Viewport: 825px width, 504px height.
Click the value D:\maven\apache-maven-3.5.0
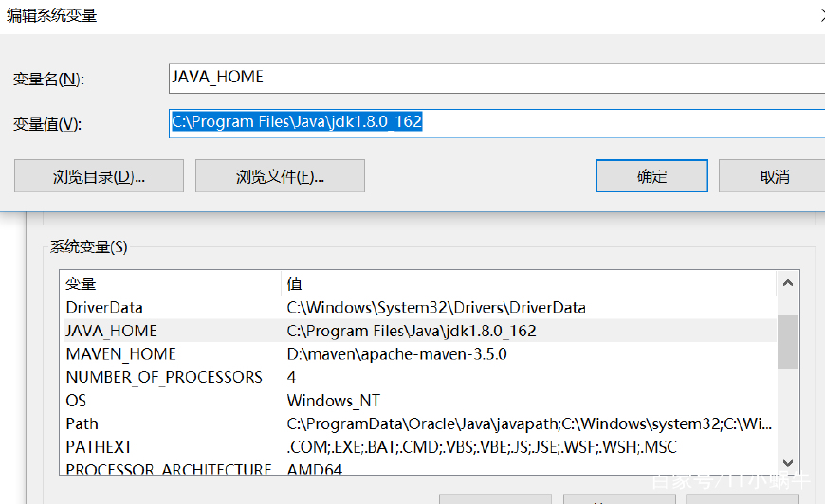tap(396, 354)
